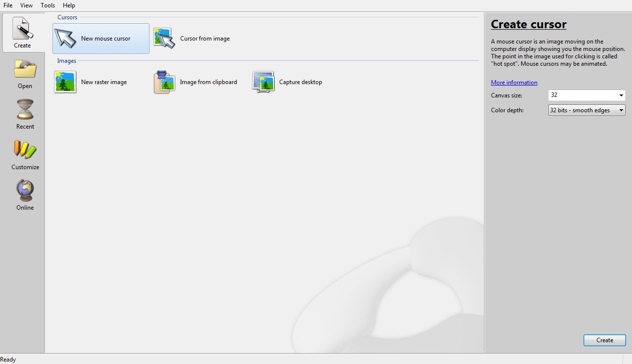Click the 'Images' section header text
The height and width of the screenshot is (364, 632).
pos(67,61)
